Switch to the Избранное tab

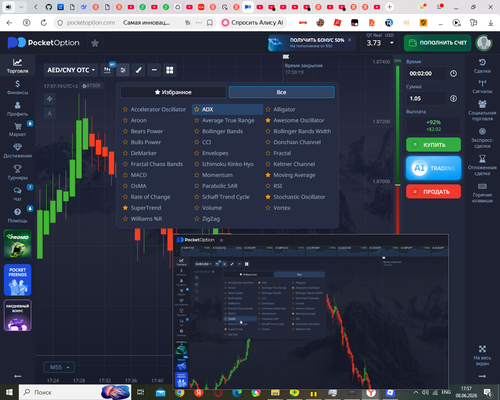173,92
